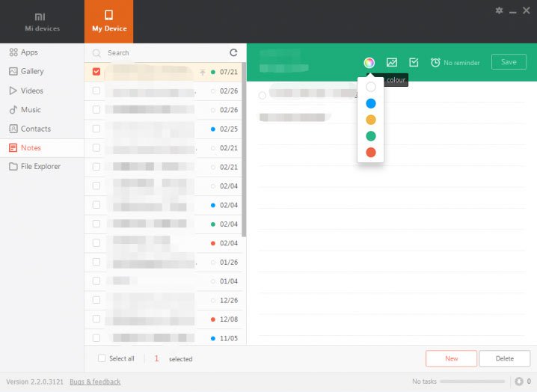
Task: Click the No reminder label
Action: point(461,63)
